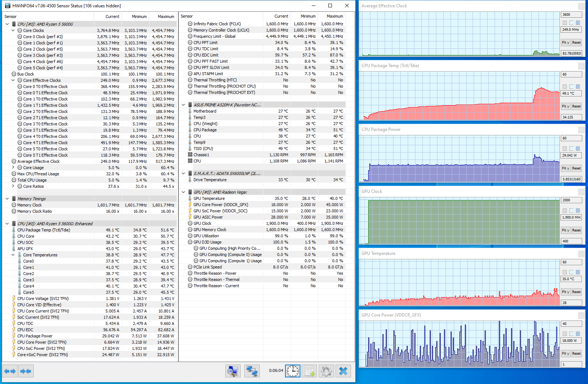Click the thermometer icon beside Drive Temperature

coord(190,180)
